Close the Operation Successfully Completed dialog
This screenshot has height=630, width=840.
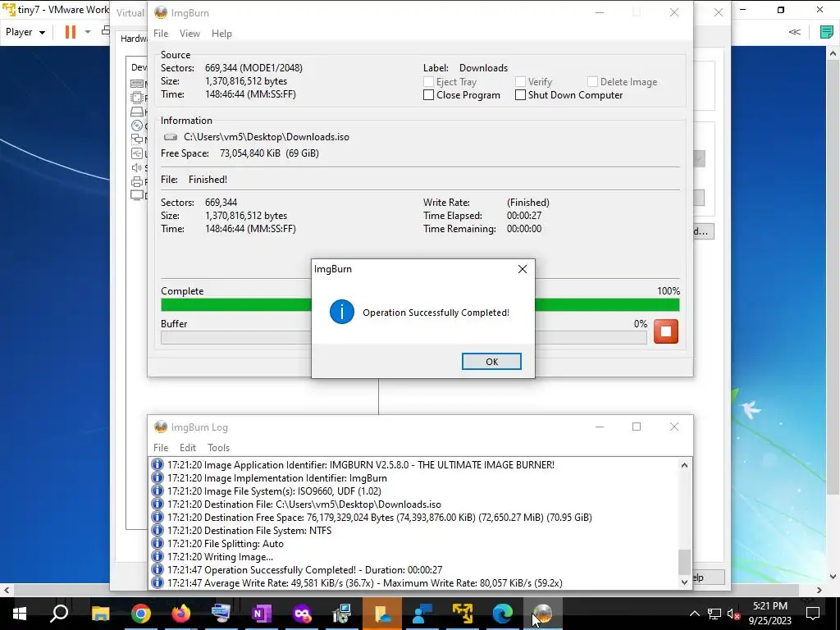523,269
